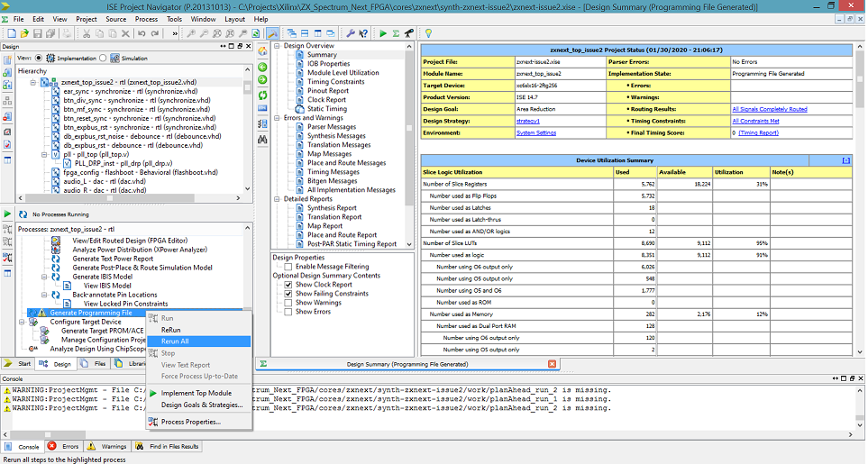Click the warning triangle on Generate Programming File

(x=42, y=313)
